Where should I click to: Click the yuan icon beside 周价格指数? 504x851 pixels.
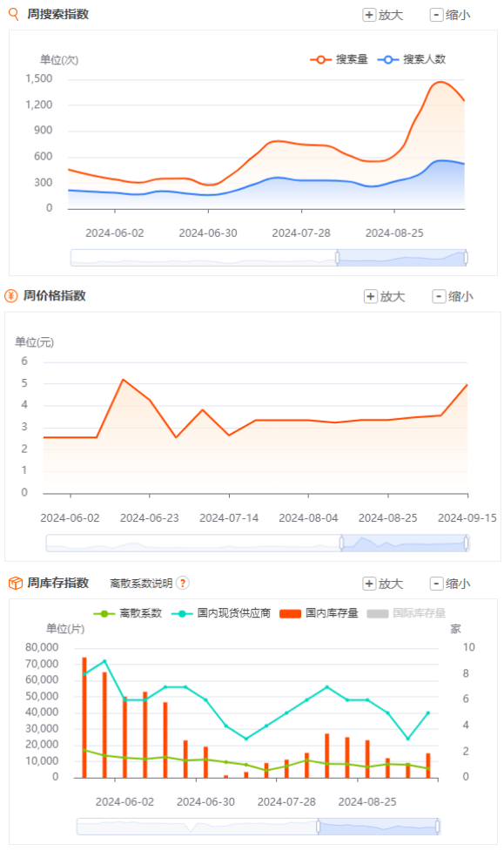coord(10,296)
